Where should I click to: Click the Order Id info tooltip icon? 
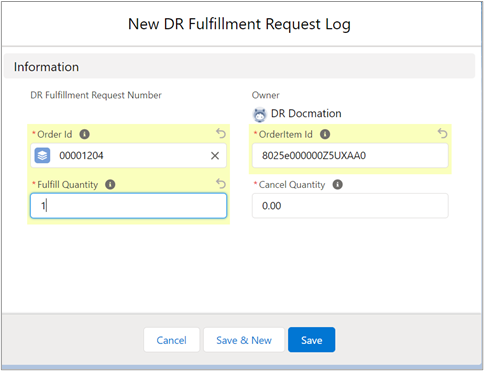[x=84, y=134]
